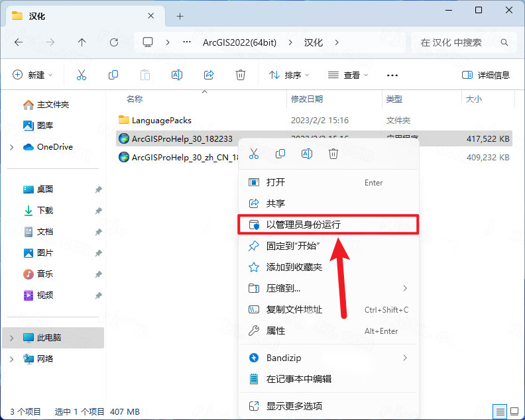Click the Rename icon in the toolbar
The width and height of the screenshot is (525, 420).
pyautogui.click(x=177, y=75)
